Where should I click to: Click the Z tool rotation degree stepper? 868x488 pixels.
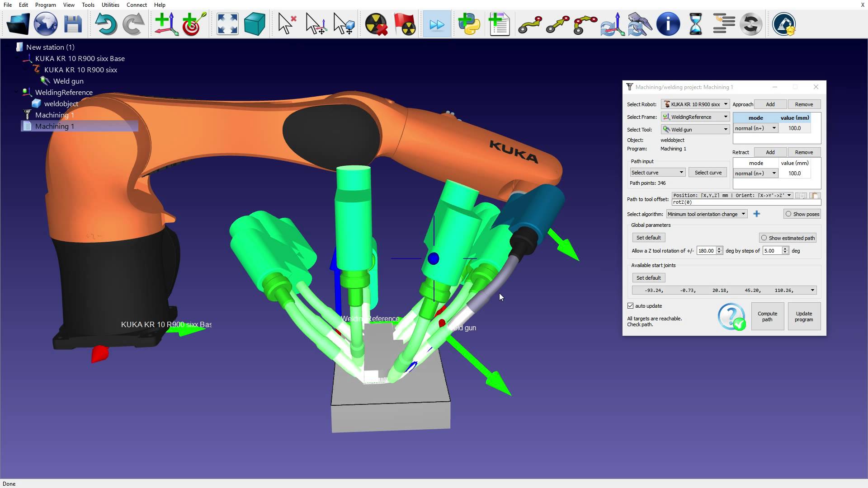[x=719, y=251]
